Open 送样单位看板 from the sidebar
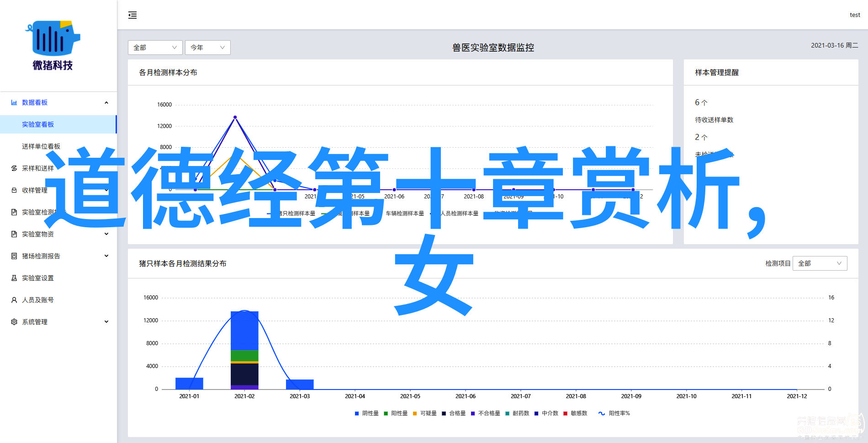 pyautogui.click(x=41, y=147)
